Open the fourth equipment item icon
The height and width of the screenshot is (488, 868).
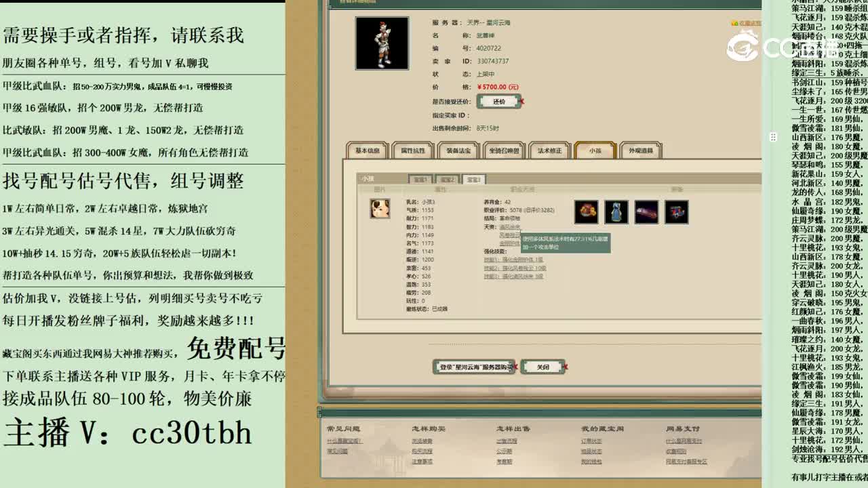[676, 211]
